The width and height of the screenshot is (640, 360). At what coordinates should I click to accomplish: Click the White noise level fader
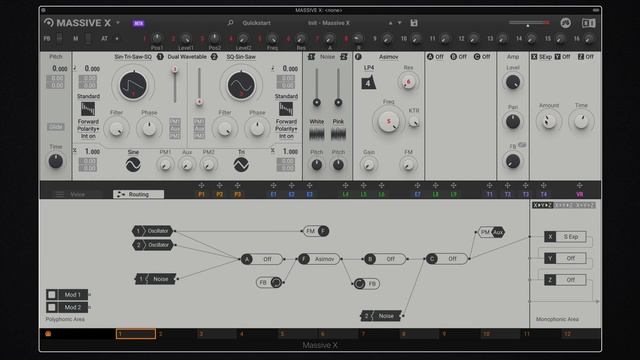point(316,87)
